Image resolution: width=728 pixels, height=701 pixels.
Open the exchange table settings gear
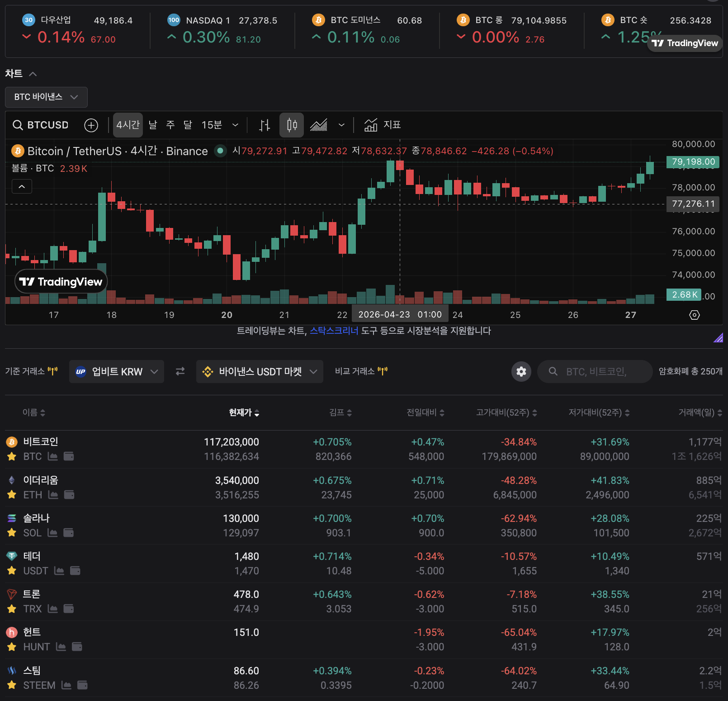point(521,371)
